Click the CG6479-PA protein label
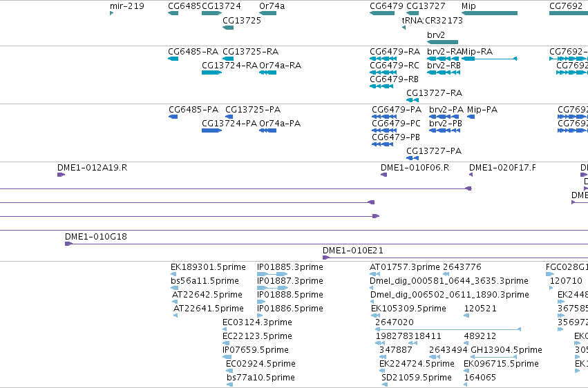 point(397,109)
